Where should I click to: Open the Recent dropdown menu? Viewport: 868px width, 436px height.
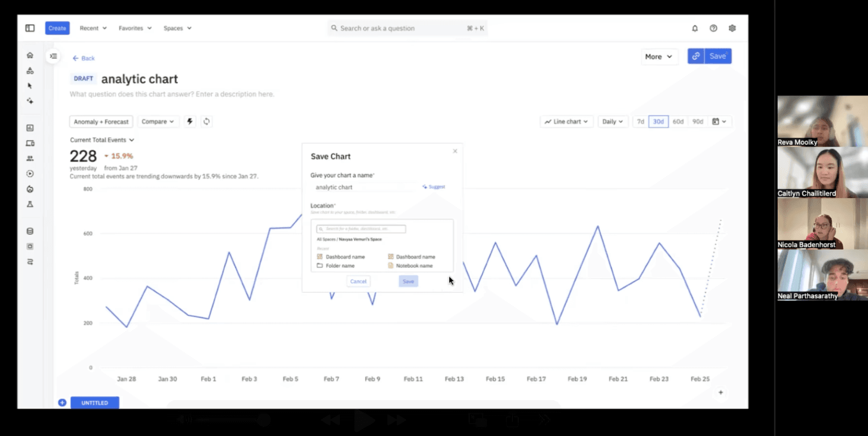(93, 28)
